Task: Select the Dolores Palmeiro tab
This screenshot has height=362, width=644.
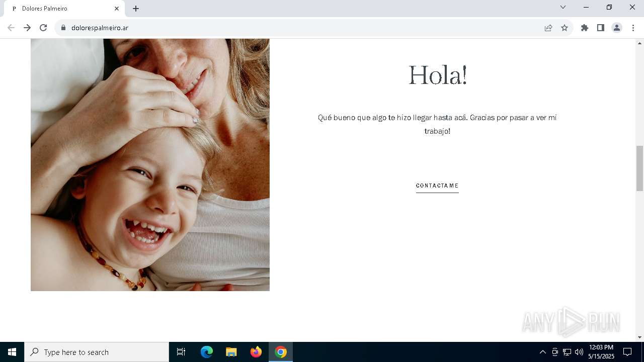Action: tap(64, 9)
